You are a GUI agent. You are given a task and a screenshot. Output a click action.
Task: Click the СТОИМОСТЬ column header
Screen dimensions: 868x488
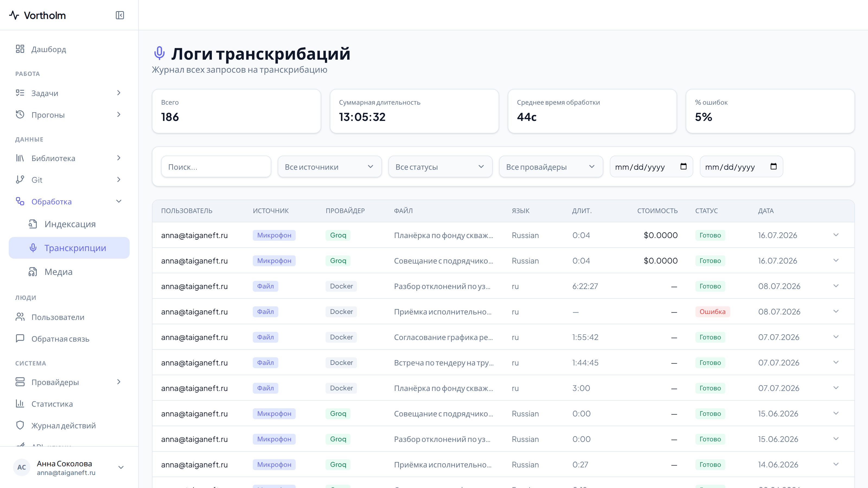pos(658,211)
